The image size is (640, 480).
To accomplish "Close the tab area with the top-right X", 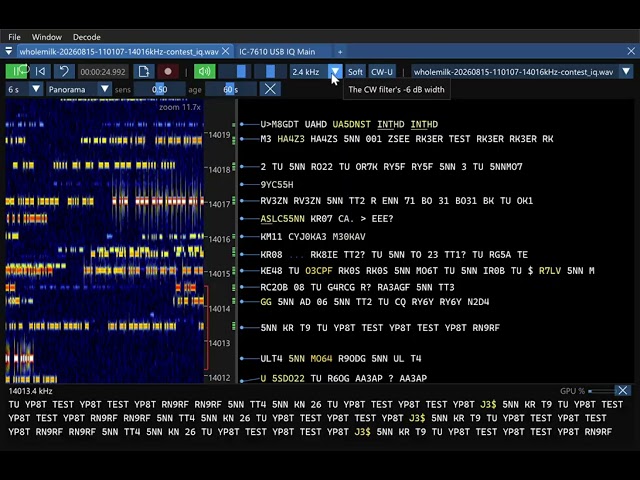I will (x=631, y=51).
